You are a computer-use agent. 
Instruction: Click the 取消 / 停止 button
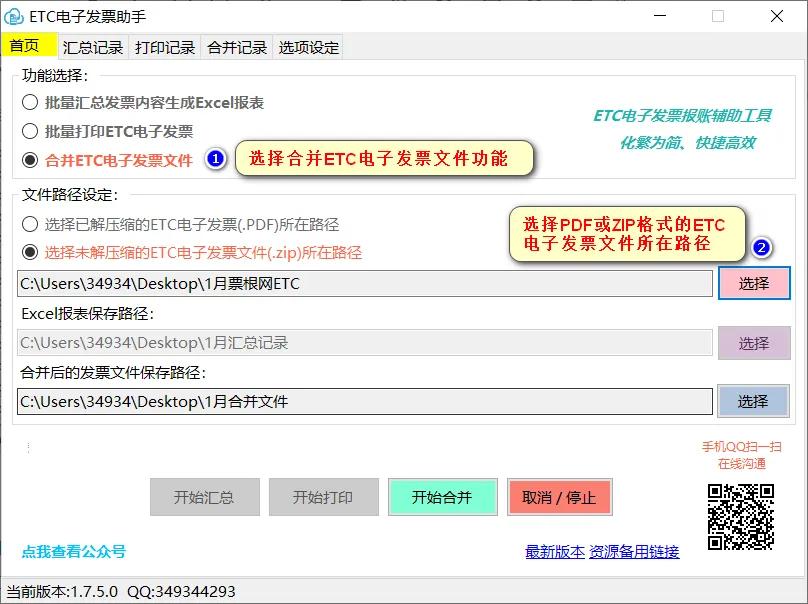[x=560, y=497]
